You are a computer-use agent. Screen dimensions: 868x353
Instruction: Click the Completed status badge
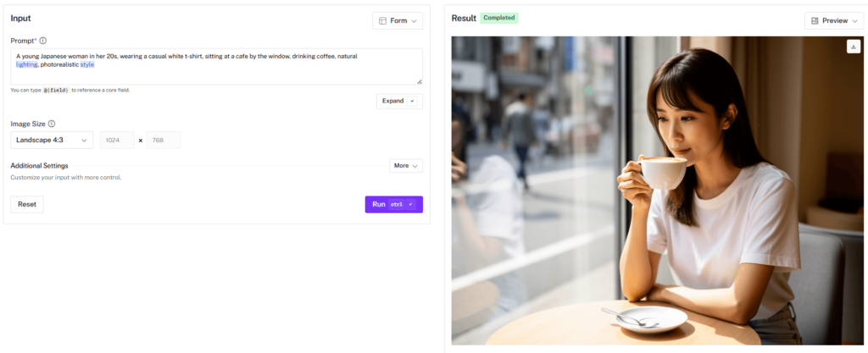tap(499, 18)
